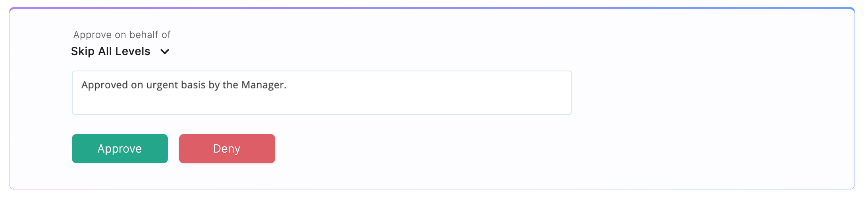Deny the request
The width and height of the screenshot is (868, 197).
[x=227, y=149]
